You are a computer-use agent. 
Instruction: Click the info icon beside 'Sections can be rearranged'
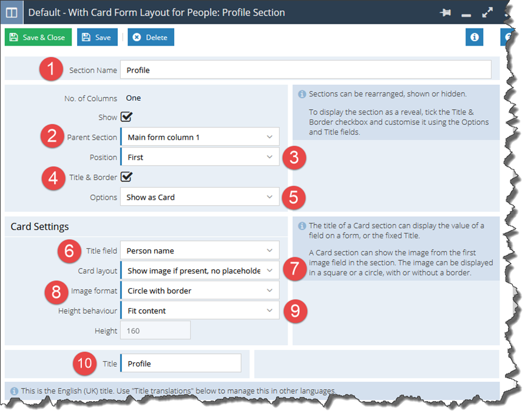coord(302,94)
